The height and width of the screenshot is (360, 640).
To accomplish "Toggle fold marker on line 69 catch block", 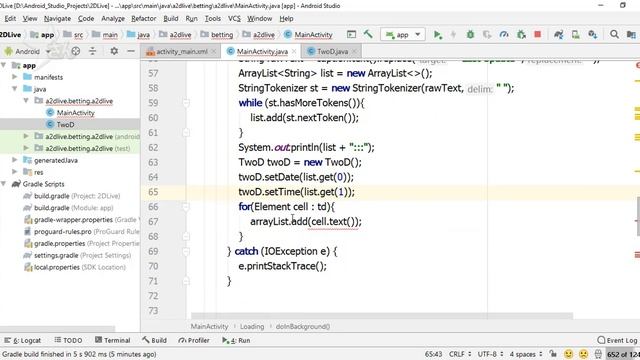I will (x=186, y=251).
